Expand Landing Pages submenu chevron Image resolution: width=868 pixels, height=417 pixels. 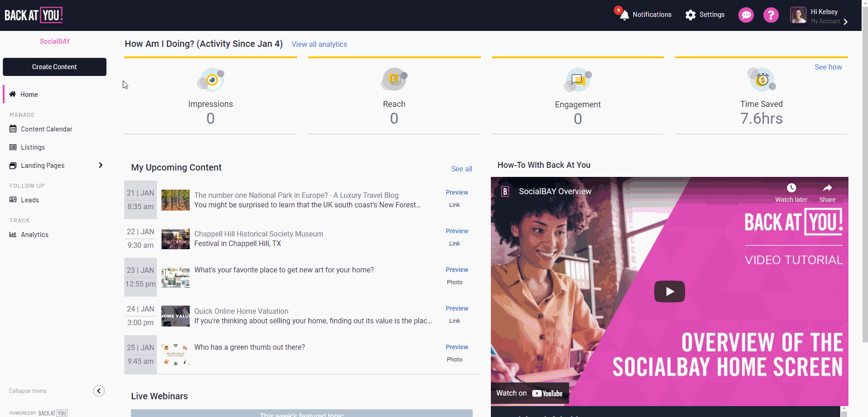101,165
